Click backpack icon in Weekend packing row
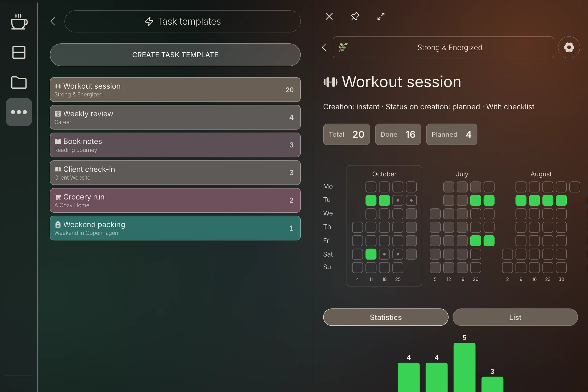 tap(58, 224)
